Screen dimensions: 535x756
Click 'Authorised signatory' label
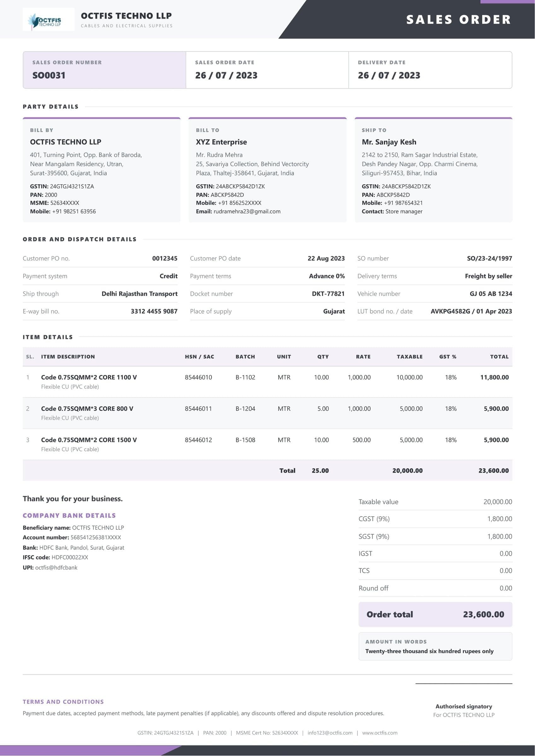point(463,706)
